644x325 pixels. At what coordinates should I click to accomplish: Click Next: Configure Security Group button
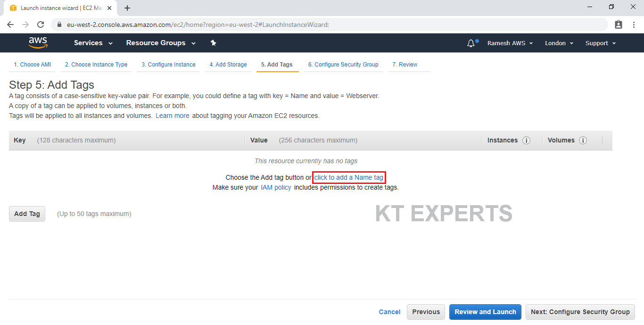580,312
